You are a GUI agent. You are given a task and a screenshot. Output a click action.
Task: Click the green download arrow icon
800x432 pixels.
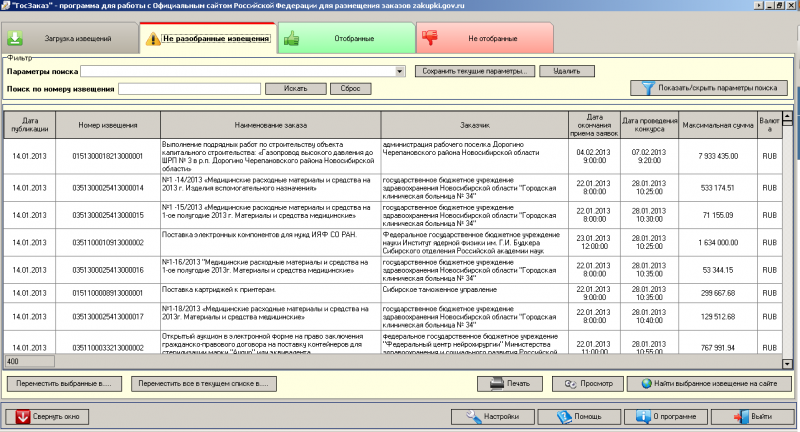(x=15, y=38)
